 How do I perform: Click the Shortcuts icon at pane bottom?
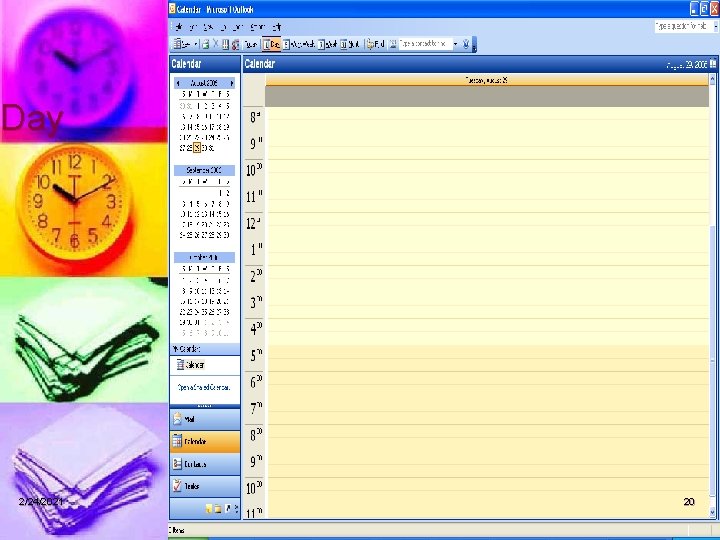point(228,509)
